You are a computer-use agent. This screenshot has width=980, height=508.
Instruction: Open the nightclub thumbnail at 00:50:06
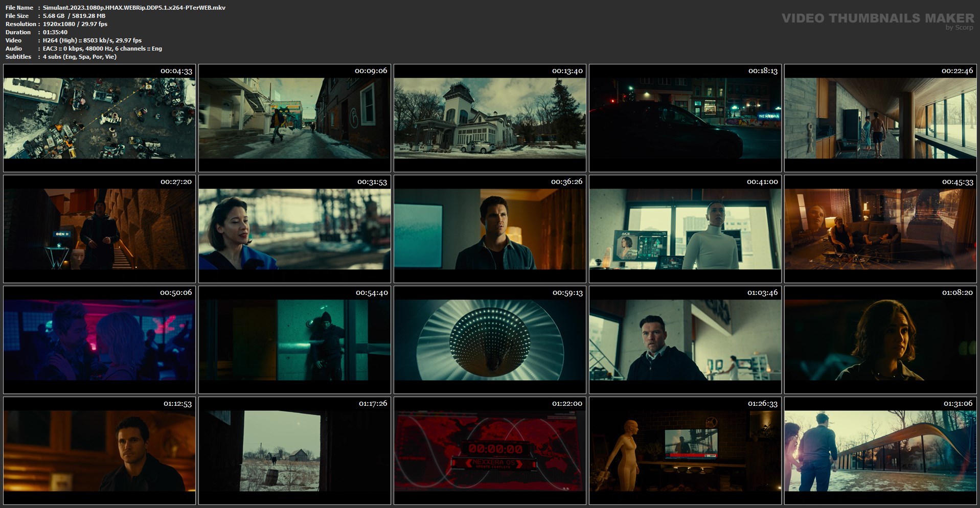pos(99,340)
